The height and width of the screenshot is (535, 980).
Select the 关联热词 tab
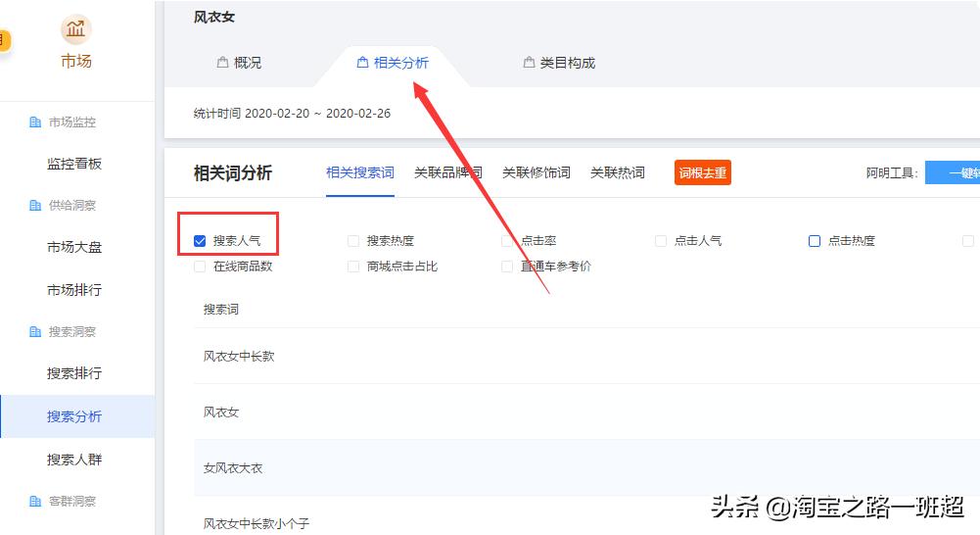618,172
